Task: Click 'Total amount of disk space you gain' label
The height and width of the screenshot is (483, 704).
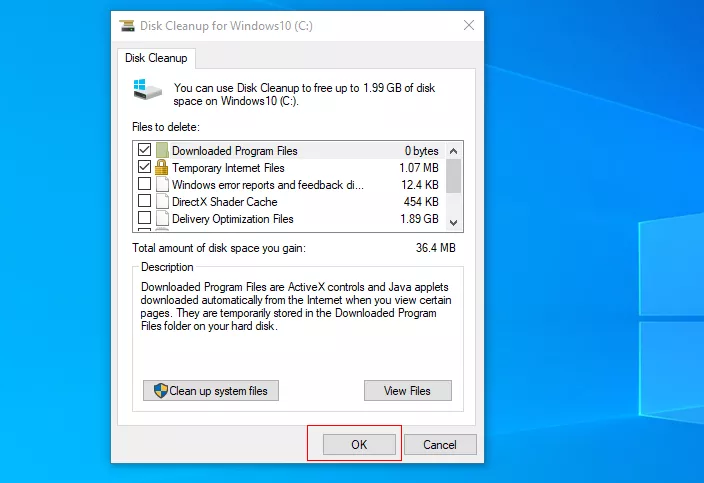Action: (219, 248)
